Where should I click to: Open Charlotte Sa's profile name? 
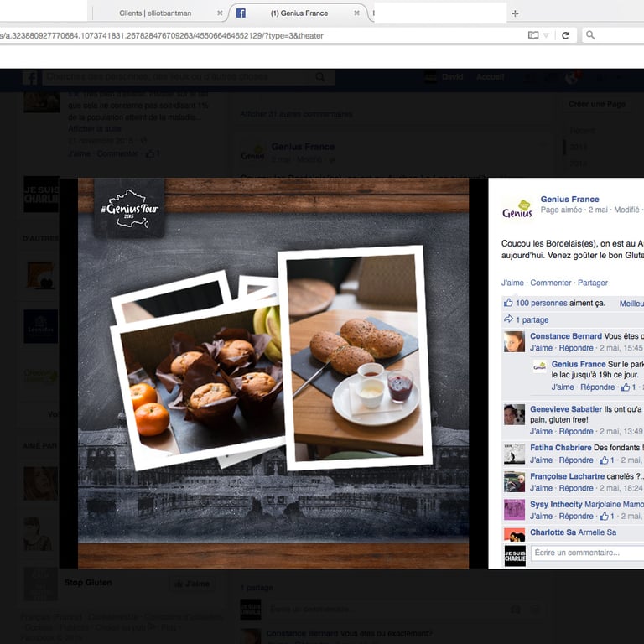click(x=553, y=532)
